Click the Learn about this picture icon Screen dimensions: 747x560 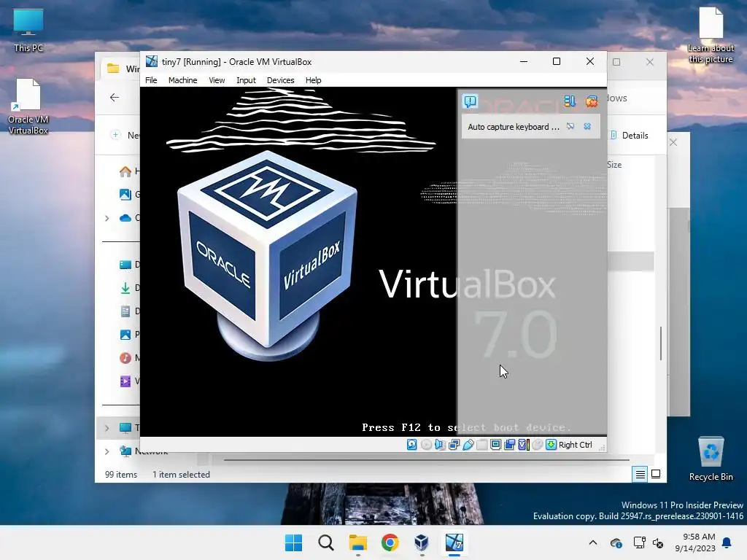(711, 36)
